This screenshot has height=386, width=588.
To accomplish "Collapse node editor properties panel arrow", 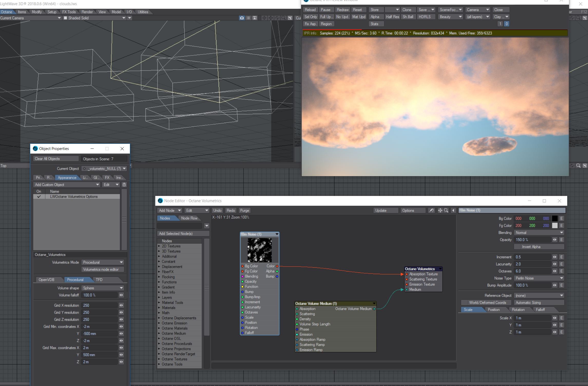I will pyautogui.click(x=453, y=210).
